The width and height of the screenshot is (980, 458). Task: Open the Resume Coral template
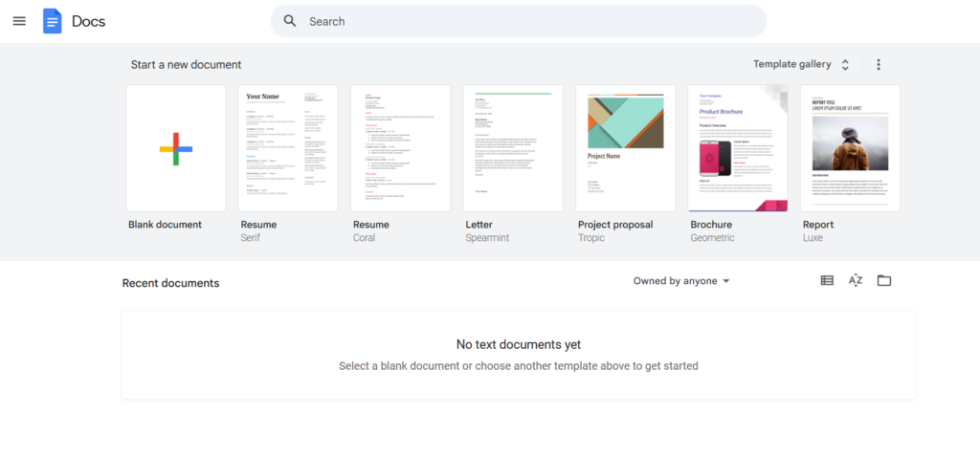[x=400, y=148]
